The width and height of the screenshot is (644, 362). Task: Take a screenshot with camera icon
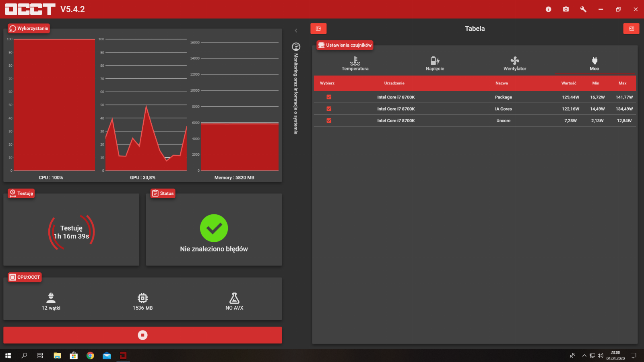tap(566, 9)
